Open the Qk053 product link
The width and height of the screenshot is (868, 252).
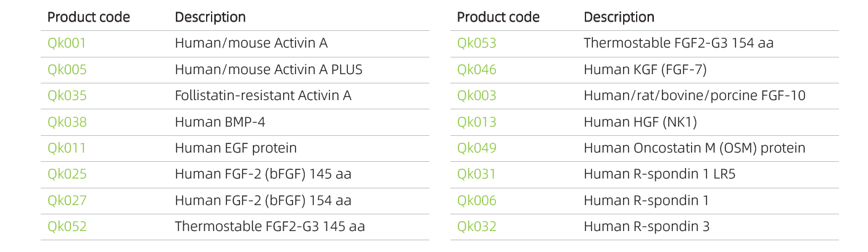point(476,44)
